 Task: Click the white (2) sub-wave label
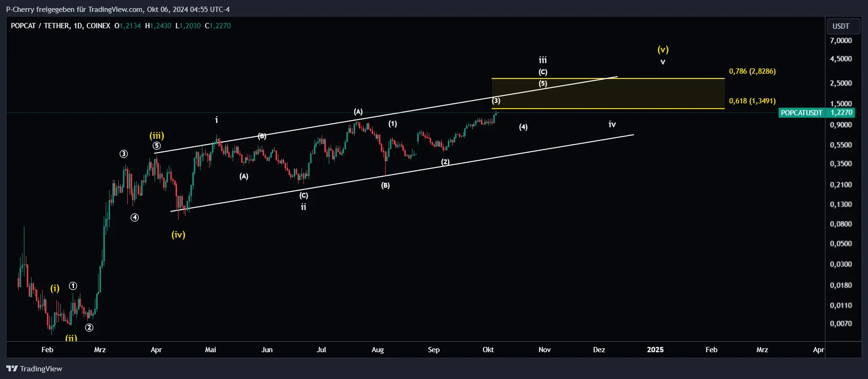tap(445, 162)
